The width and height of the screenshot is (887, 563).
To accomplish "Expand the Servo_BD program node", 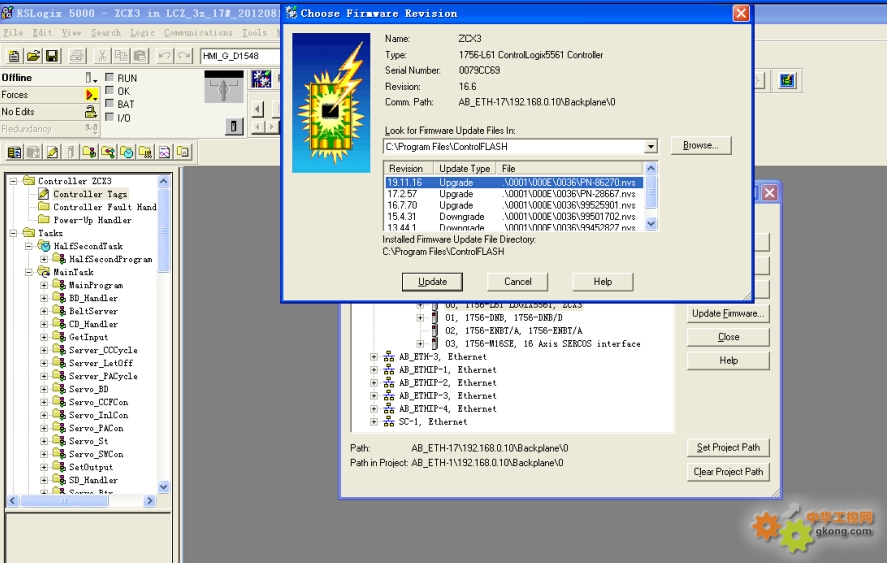I will (44, 389).
